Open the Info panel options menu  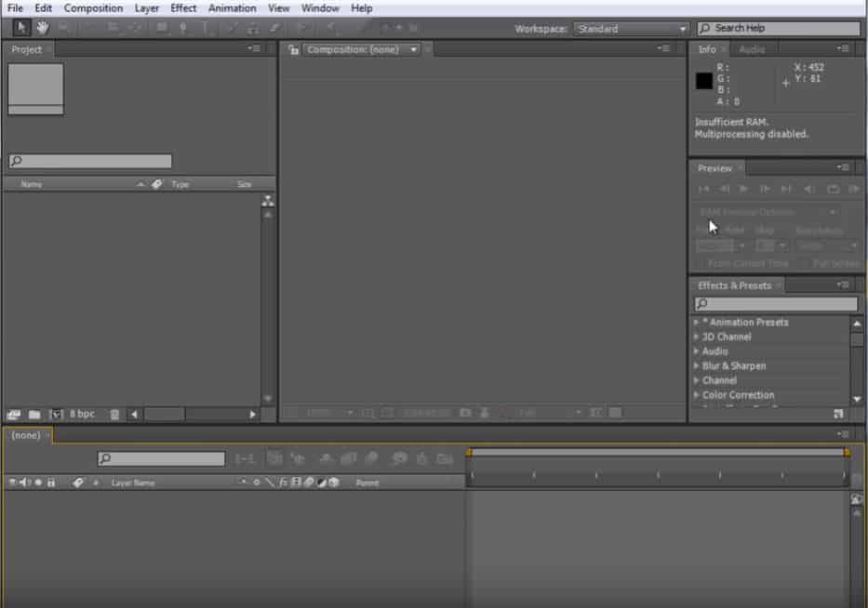coord(843,48)
